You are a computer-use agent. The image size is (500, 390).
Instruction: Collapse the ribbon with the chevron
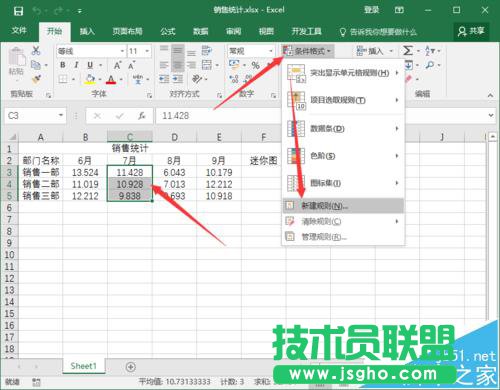pyautogui.click(x=490, y=95)
